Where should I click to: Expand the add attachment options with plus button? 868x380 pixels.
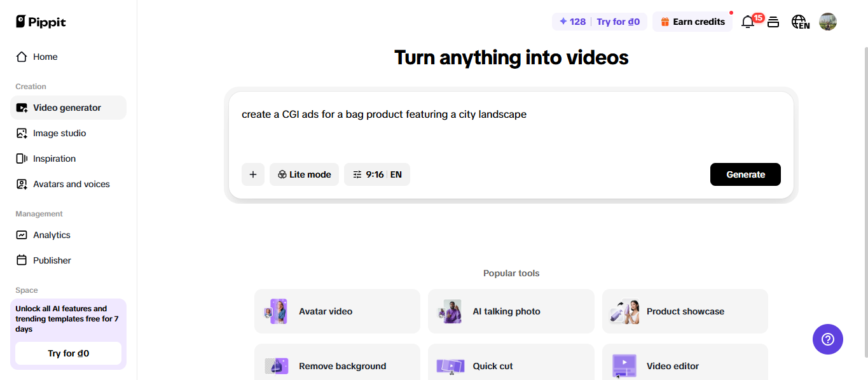pos(252,174)
